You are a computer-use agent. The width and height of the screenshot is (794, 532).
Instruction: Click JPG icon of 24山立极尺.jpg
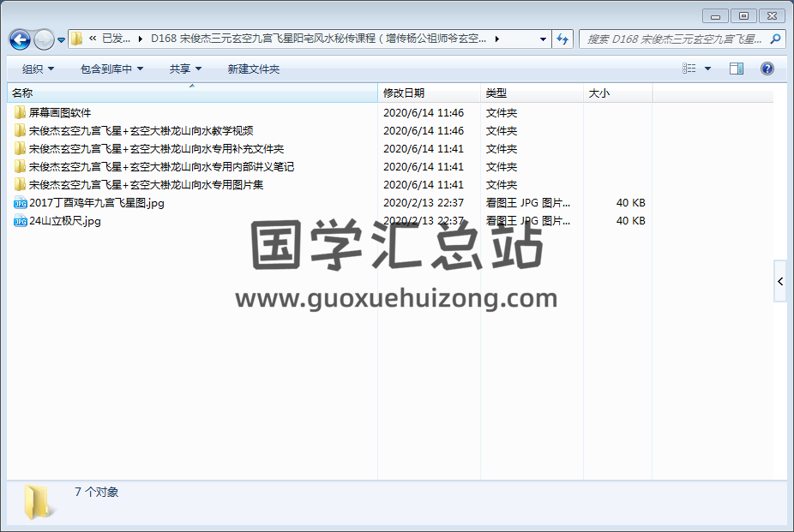point(21,221)
